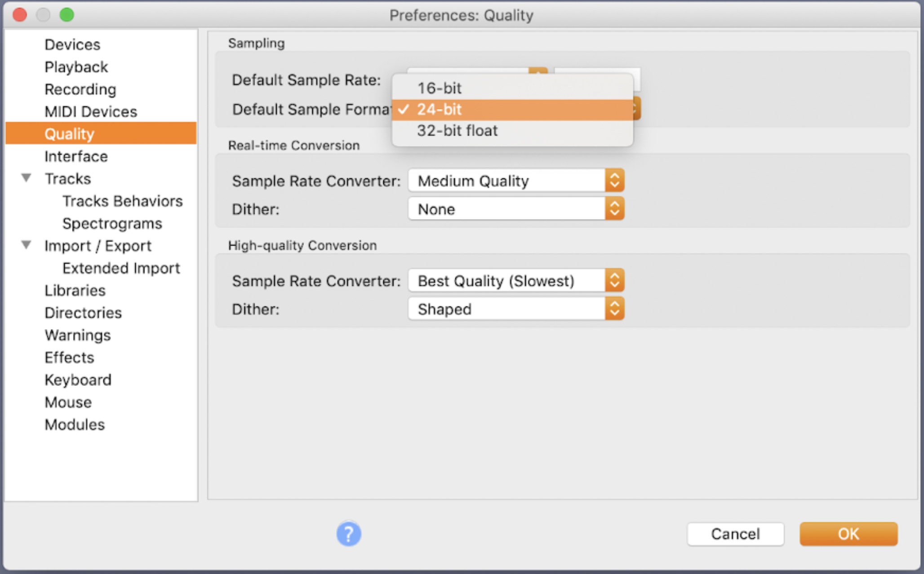Go to Devices preferences category

point(72,44)
